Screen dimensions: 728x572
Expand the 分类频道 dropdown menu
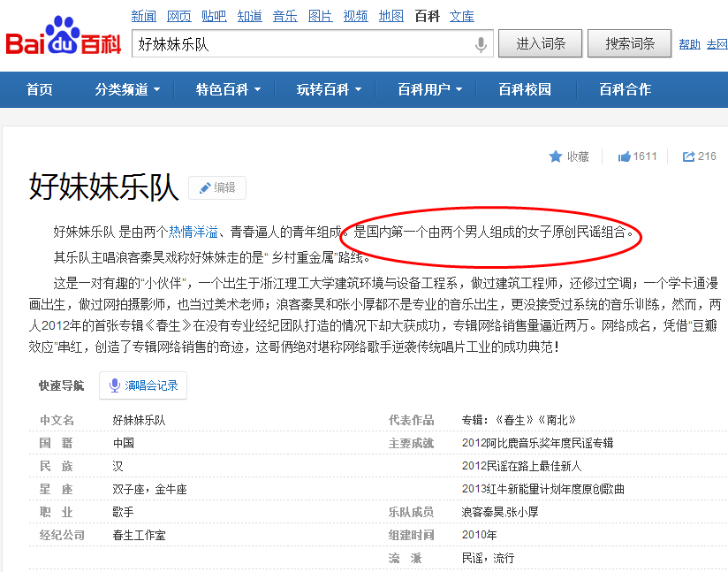121,89
